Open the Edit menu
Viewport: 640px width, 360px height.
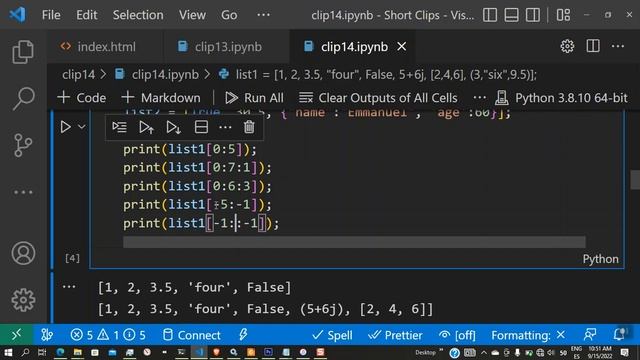(x=87, y=15)
